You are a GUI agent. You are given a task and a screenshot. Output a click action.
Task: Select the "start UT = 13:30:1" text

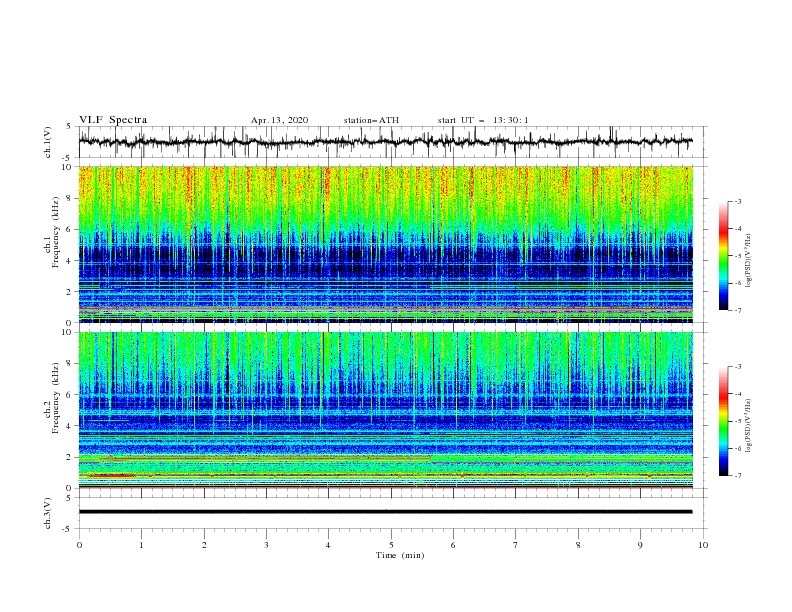point(483,120)
